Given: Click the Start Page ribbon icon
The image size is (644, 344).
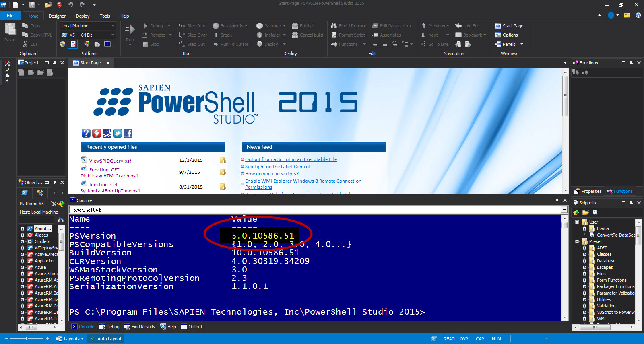Looking at the screenshot, I should click(x=498, y=26).
